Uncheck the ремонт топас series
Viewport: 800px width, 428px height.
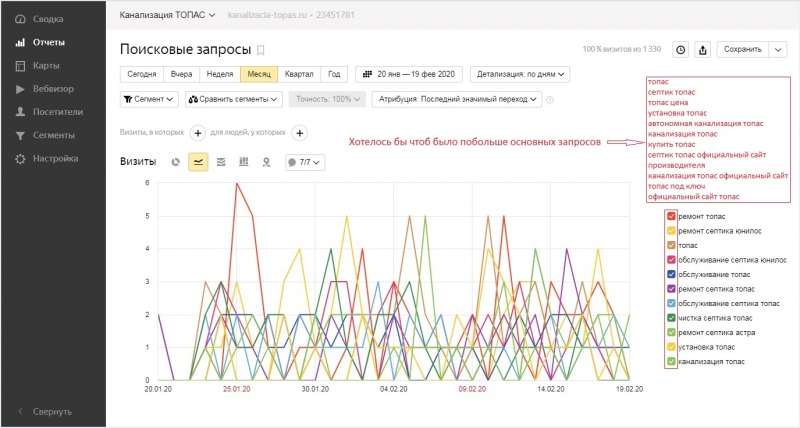[x=671, y=216]
